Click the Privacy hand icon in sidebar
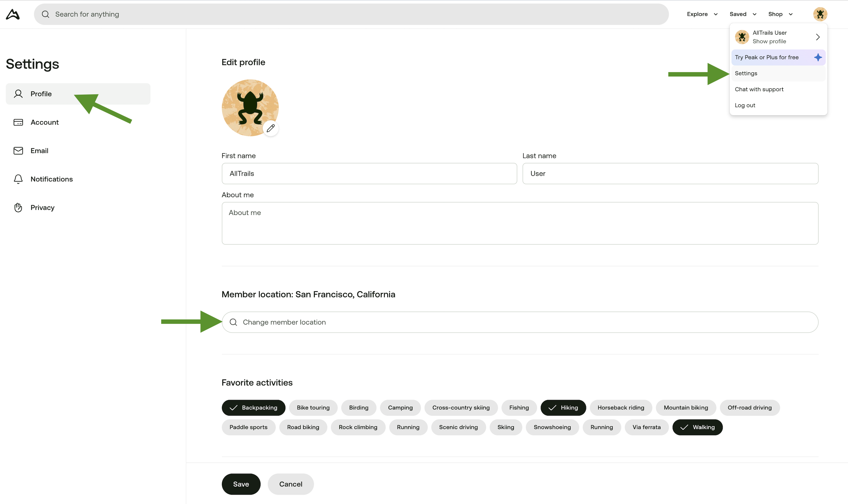Image resolution: width=848 pixels, height=504 pixels. click(x=18, y=208)
